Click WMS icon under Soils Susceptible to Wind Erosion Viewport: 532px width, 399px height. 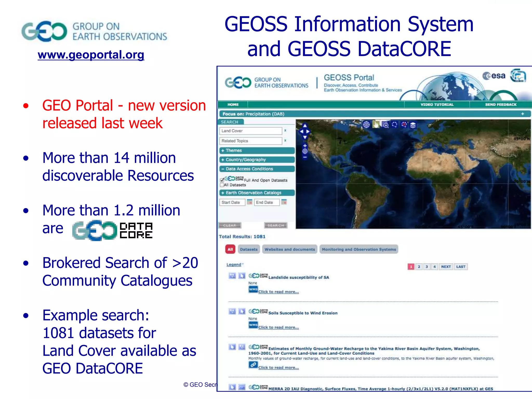(253, 325)
